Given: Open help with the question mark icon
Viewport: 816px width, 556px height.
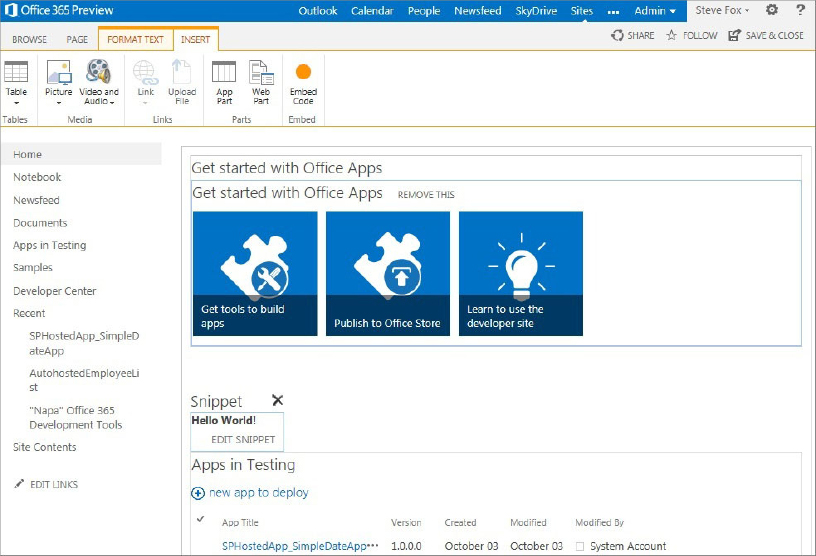Looking at the screenshot, I should 800,9.
